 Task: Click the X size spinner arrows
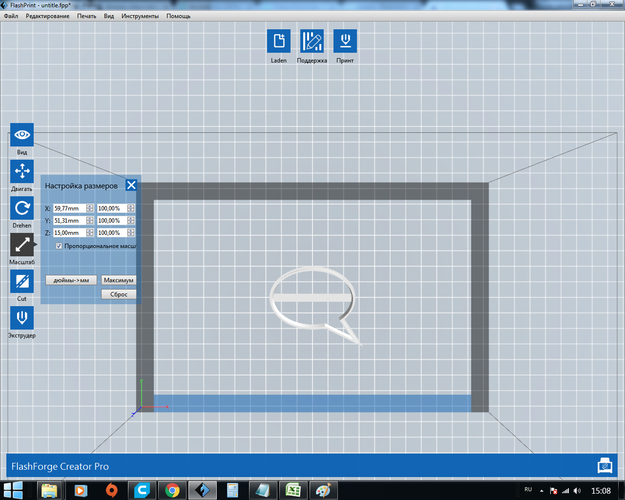point(90,208)
